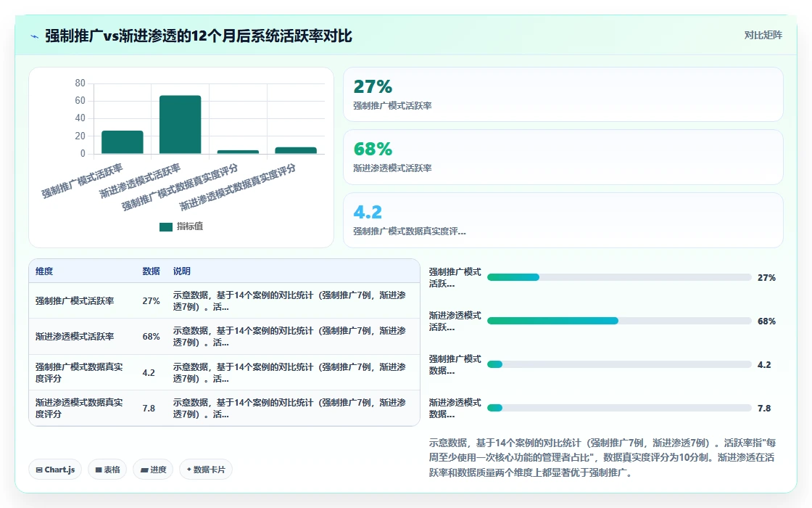The image size is (812, 508).
Task: Click the 4.2 value in the table
Action: pos(149,373)
